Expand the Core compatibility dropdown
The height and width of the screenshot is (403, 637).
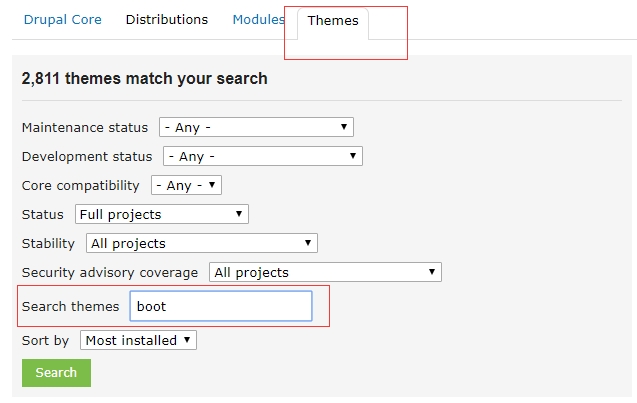pyautogui.click(x=186, y=186)
